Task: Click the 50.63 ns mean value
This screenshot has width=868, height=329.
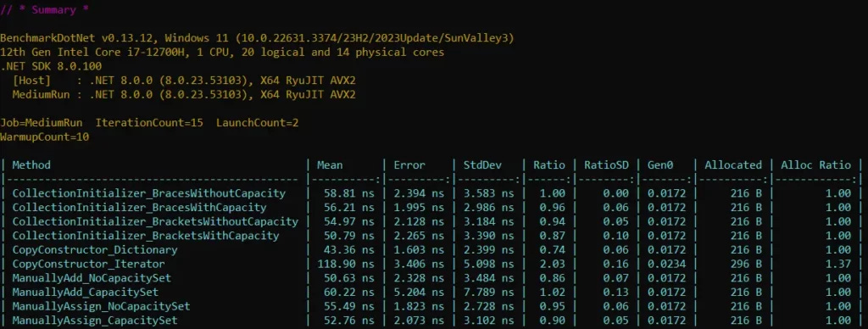Action: [348, 278]
